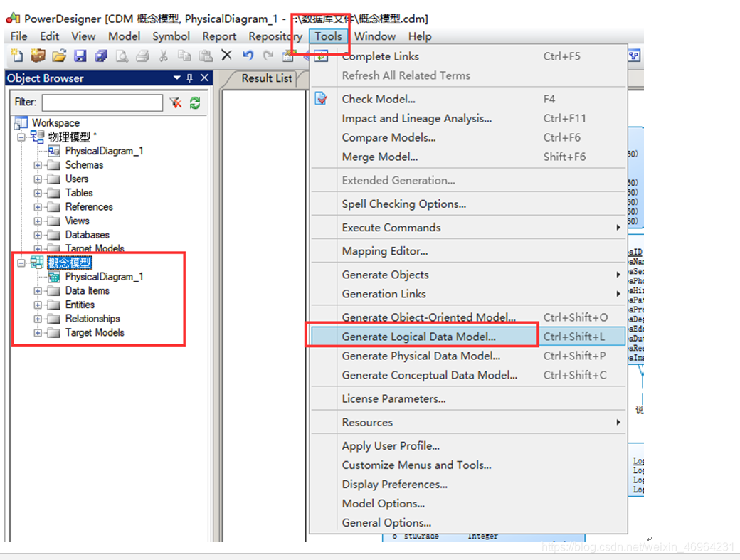The height and width of the screenshot is (560, 740).
Task: Open the Symbol menu
Action: 171,36
